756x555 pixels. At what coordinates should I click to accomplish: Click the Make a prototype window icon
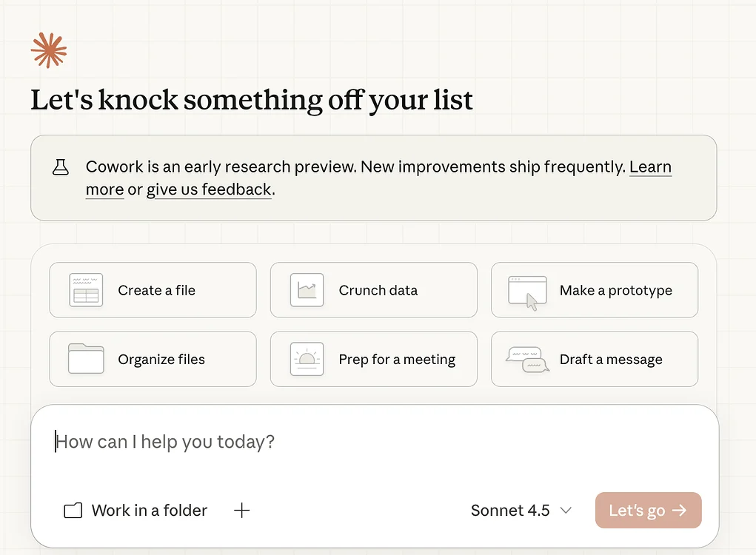(527, 292)
